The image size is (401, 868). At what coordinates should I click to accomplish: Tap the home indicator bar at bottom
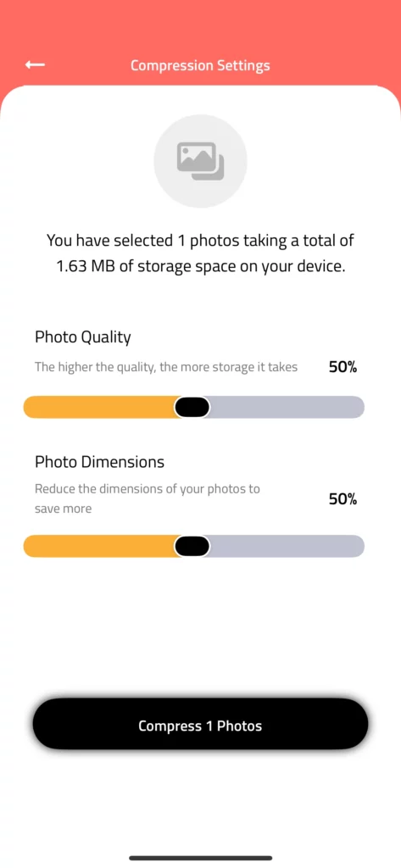(x=200, y=858)
